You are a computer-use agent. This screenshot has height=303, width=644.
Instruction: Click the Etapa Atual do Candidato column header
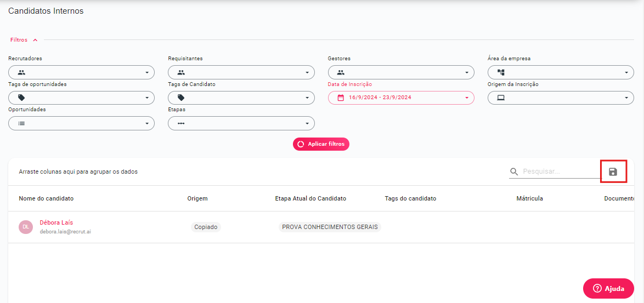click(310, 198)
